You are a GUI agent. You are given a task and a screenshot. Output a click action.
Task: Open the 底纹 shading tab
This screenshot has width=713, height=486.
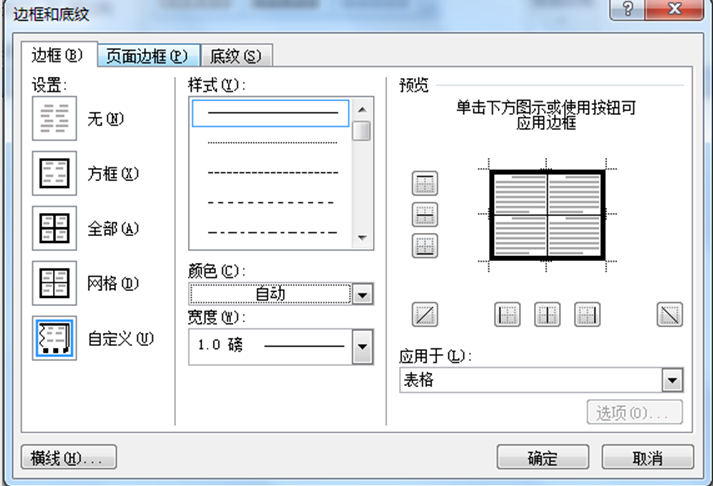click(236, 56)
